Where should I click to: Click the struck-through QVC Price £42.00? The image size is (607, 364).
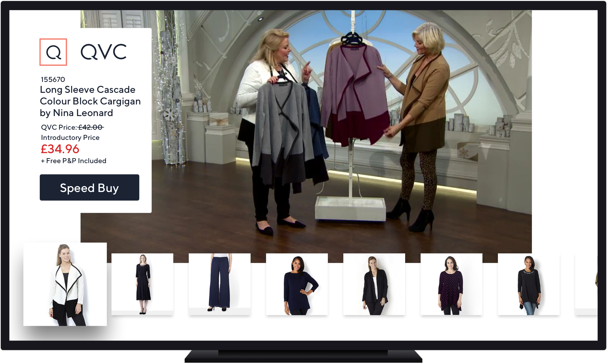72,127
